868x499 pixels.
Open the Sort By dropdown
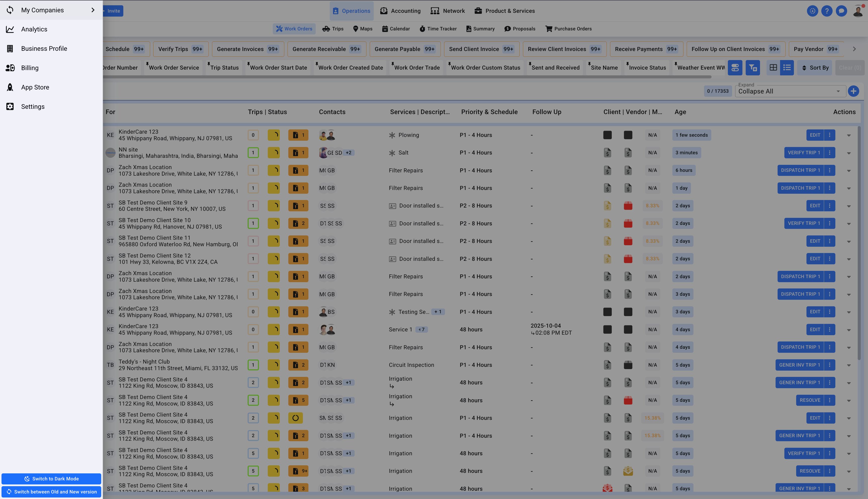(x=815, y=68)
